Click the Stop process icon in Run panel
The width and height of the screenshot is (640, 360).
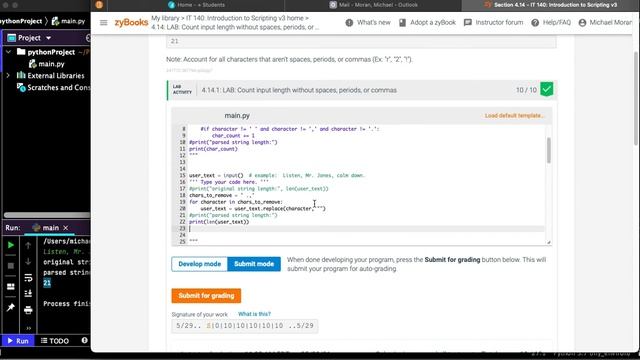[11, 266]
